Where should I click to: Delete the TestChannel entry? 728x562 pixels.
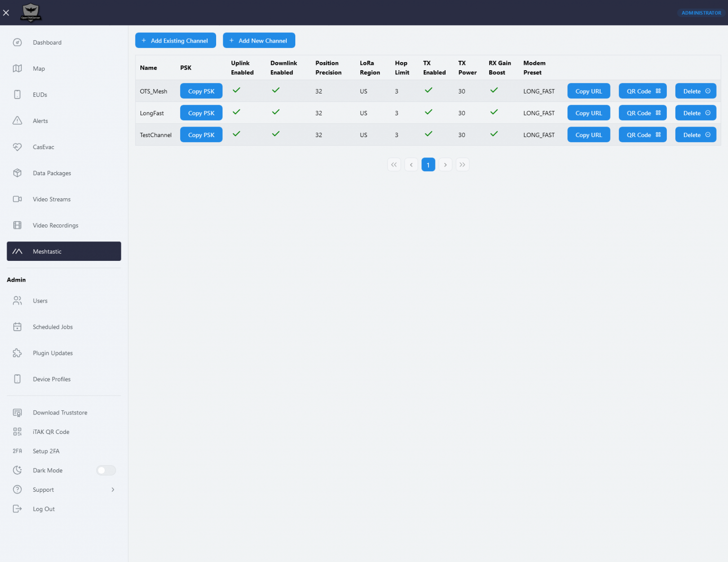pyautogui.click(x=695, y=135)
